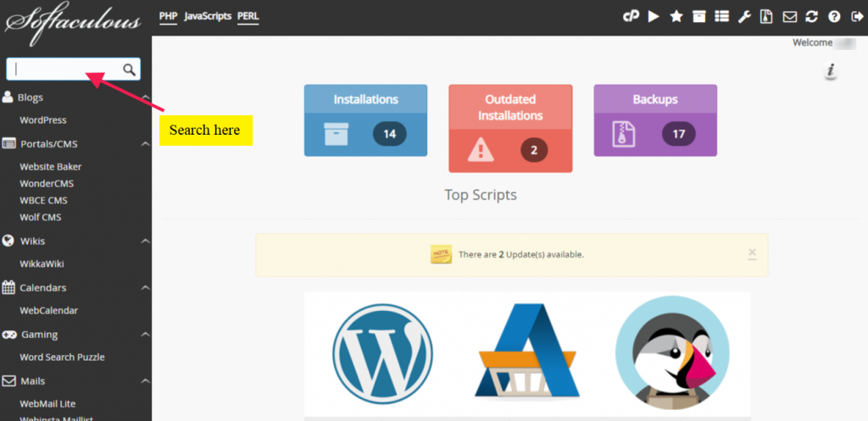Click the 17 backups count badge
Image resolution: width=868 pixels, height=421 pixels.
pyautogui.click(x=679, y=134)
